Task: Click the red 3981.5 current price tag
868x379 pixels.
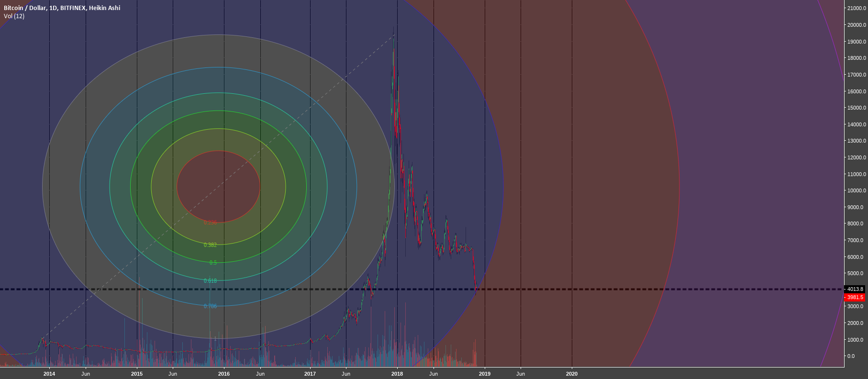Action: pos(855,297)
